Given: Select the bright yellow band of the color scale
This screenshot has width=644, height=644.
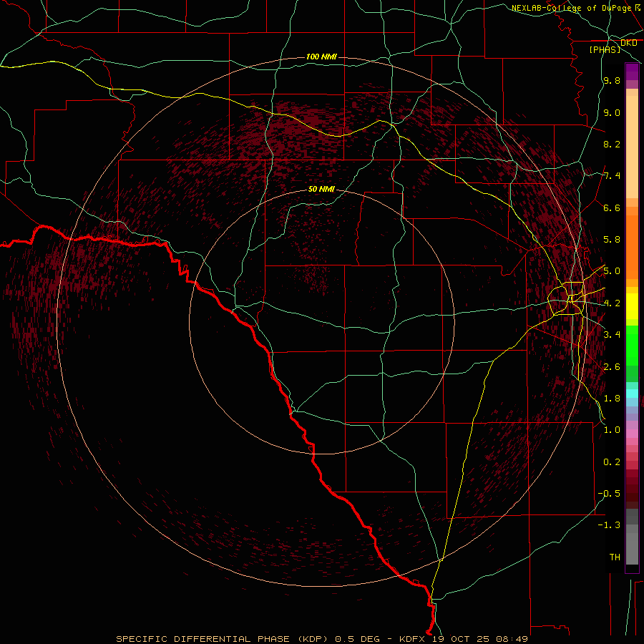Looking at the screenshot, I should pyautogui.click(x=632, y=306).
